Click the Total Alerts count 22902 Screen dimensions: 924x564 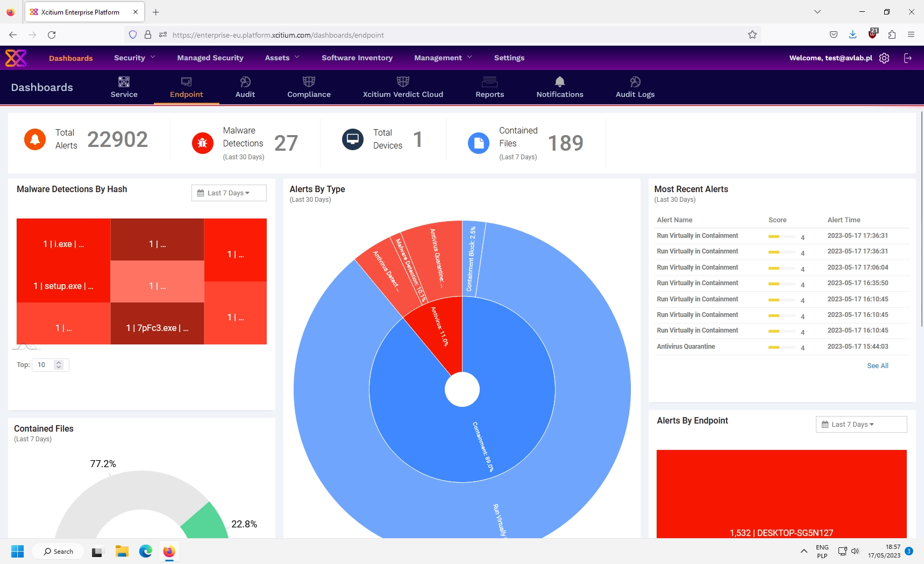[117, 139]
